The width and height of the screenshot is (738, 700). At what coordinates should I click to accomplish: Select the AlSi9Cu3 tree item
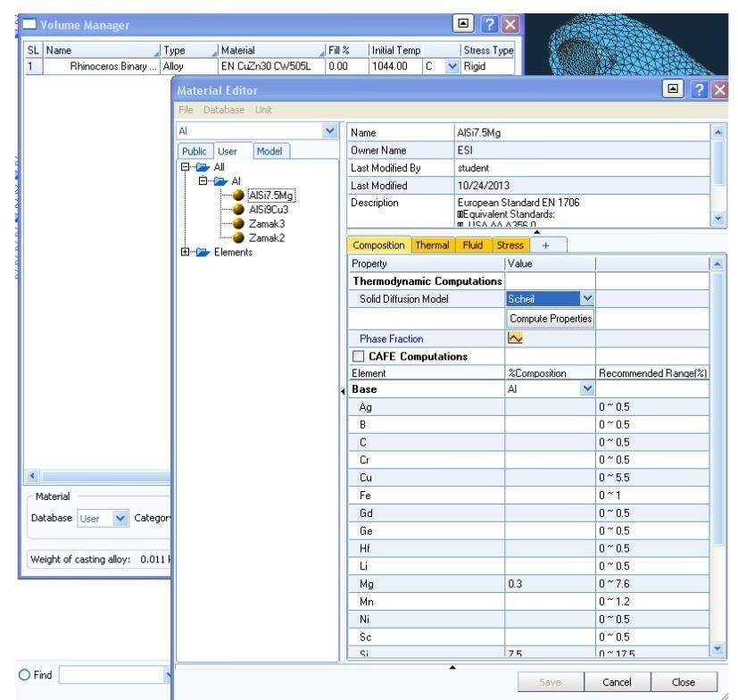269,210
